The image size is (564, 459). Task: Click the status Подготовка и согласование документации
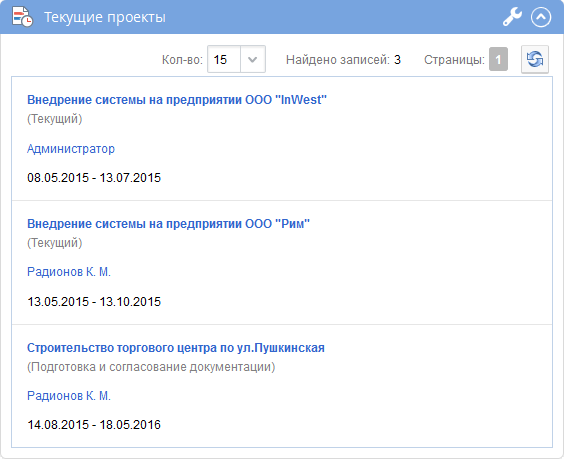[x=151, y=367]
